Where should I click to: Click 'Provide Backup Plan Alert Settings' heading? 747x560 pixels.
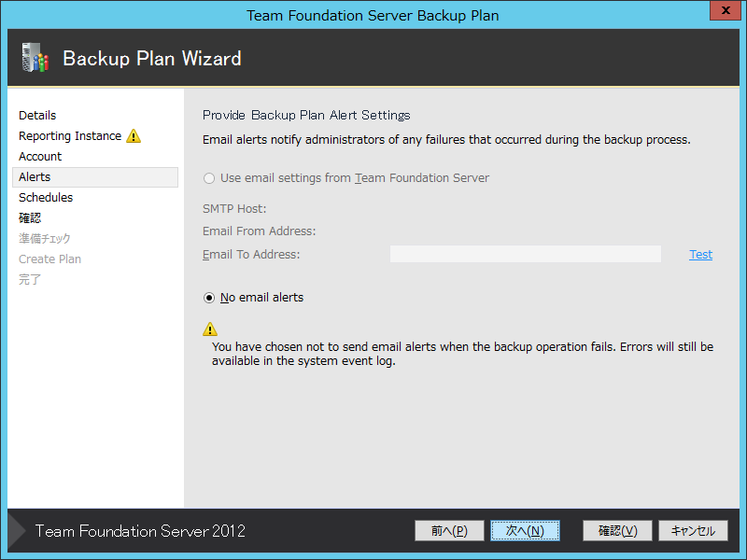click(306, 115)
